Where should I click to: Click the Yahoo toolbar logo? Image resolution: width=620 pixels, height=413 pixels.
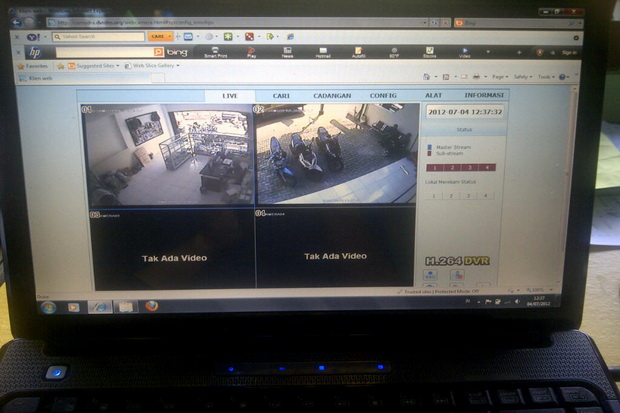33,37
